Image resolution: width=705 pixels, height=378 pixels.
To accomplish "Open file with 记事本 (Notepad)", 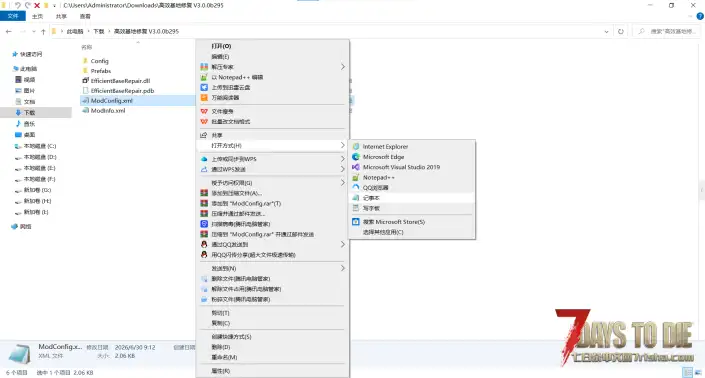I will pyautogui.click(x=411, y=198).
